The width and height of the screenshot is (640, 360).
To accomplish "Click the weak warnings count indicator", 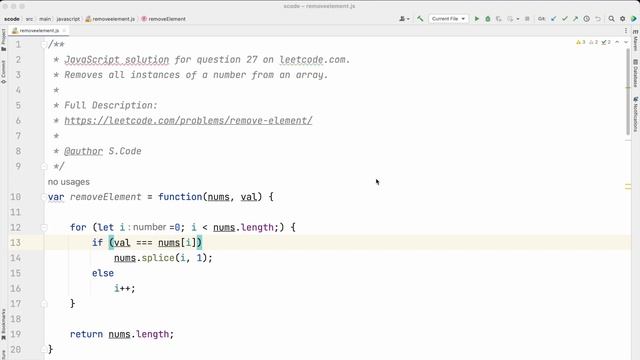I will pos(593,42).
